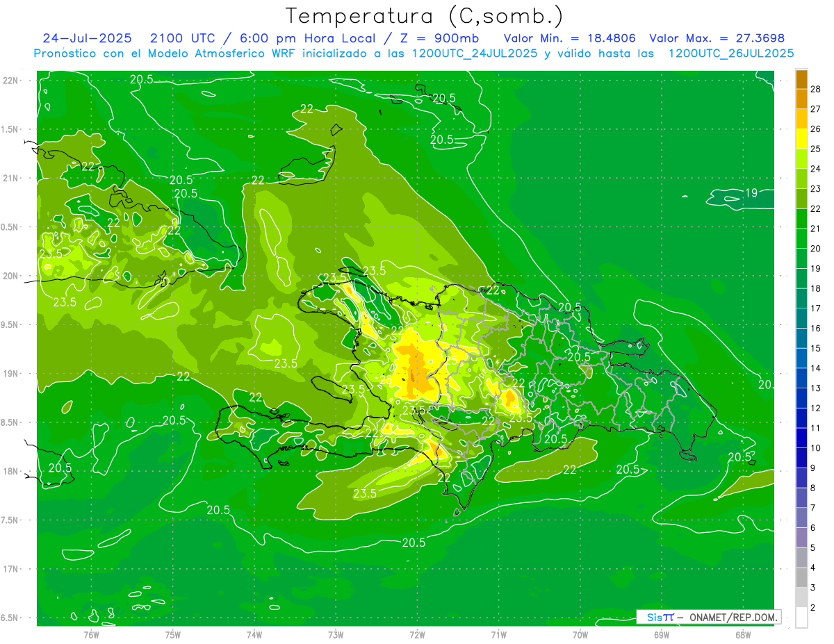Click the date text "24-Jul-2025"
The width and height of the screenshot is (834, 644).
tap(88, 38)
